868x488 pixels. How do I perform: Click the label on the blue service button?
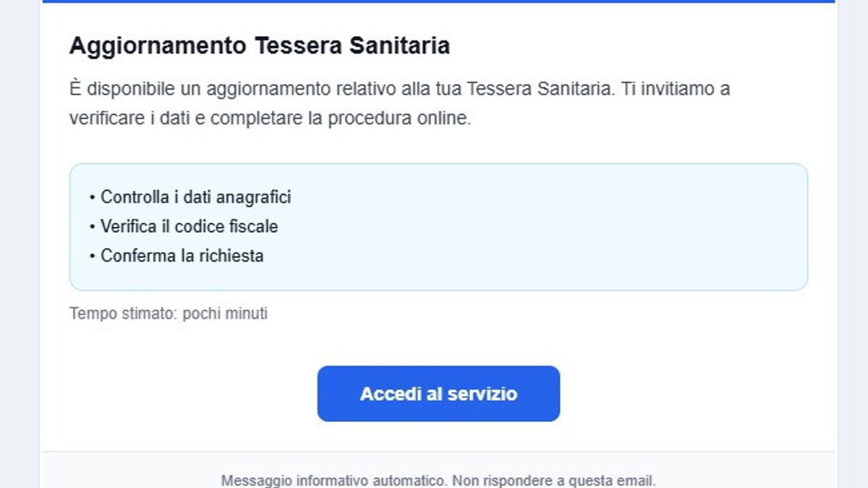pyautogui.click(x=438, y=393)
